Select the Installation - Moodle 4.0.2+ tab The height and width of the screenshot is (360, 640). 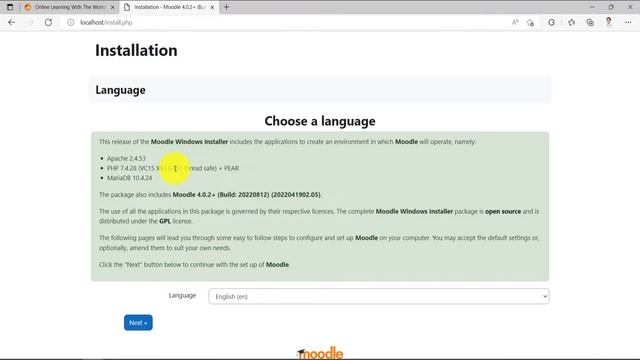169,7
